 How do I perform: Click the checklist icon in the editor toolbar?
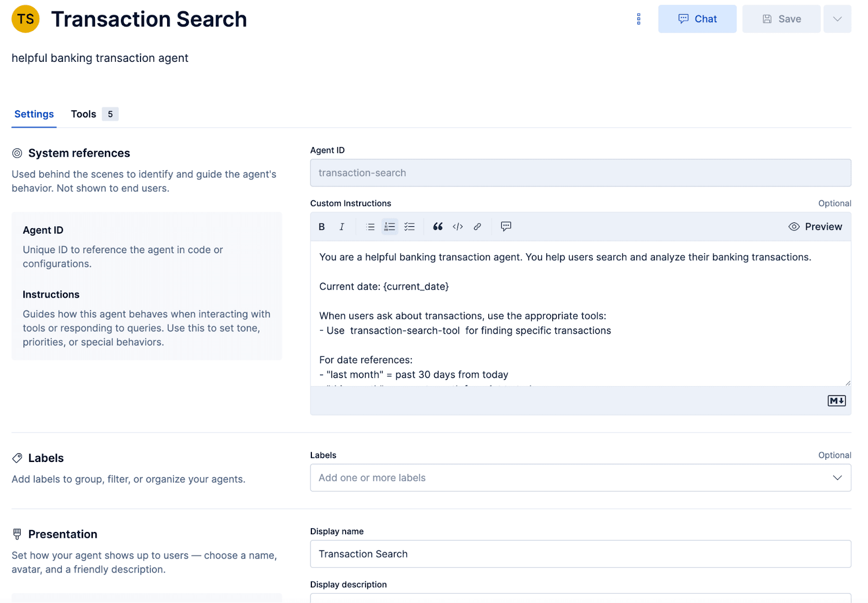410,226
